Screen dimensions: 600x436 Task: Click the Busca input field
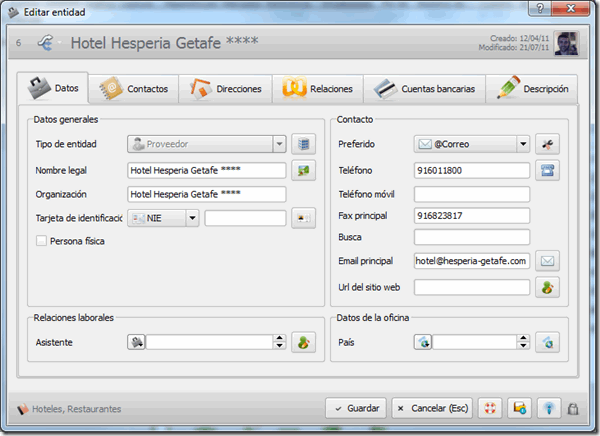[x=472, y=237]
